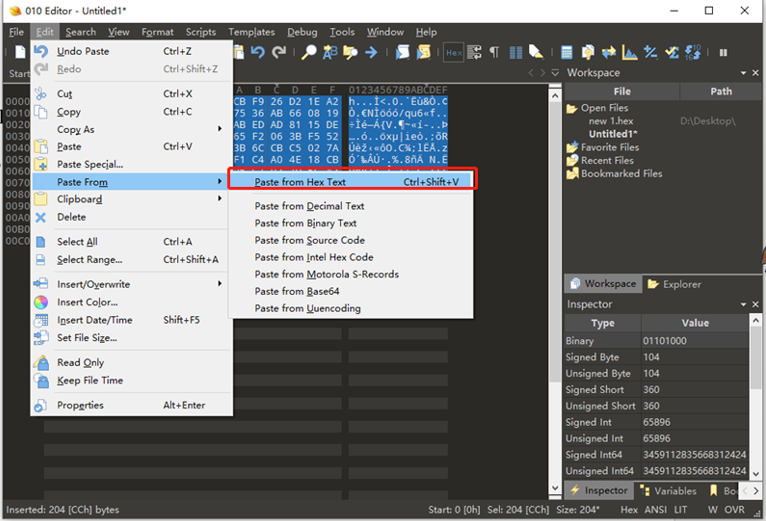Viewport: 766px width, 521px height.
Task: Click the Run Script toolbar icon
Action: [403, 52]
